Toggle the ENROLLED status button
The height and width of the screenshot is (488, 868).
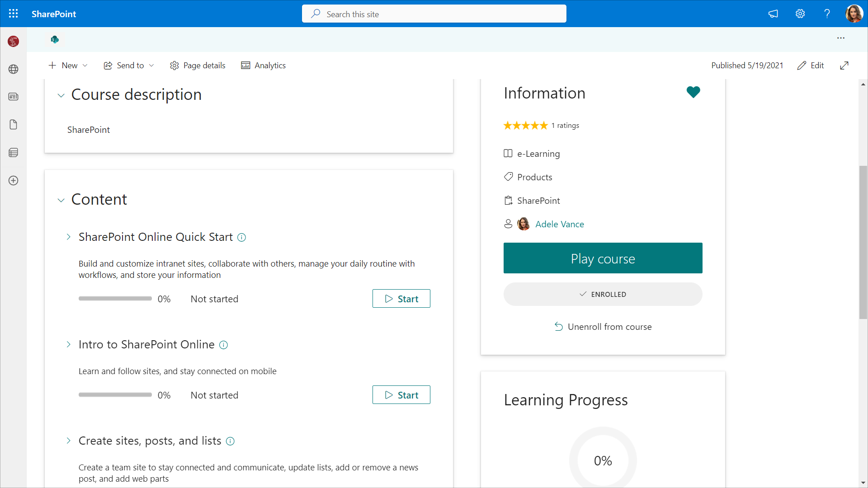(603, 294)
